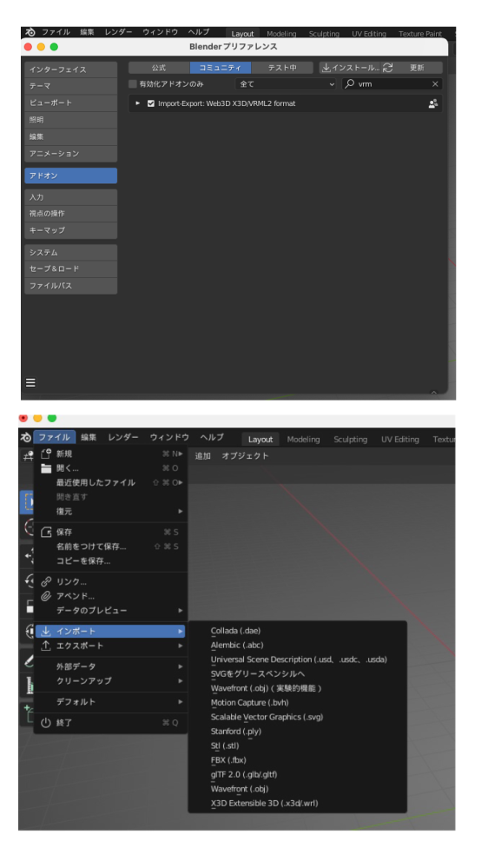Open ビューポート preferences section

point(71,103)
